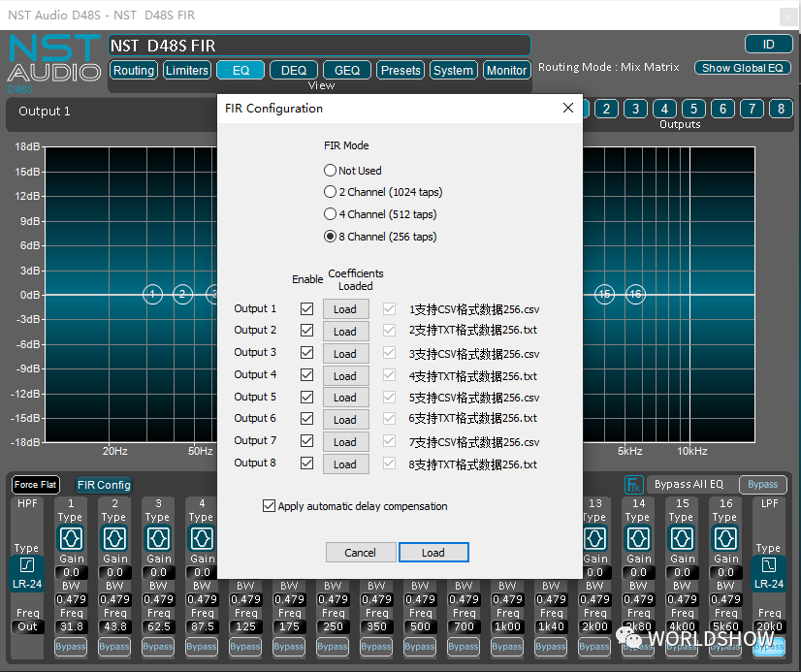This screenshot has width=801, height=672.
Task: Select EQ band 14 filter type icon
Action: tap(638, 538)
